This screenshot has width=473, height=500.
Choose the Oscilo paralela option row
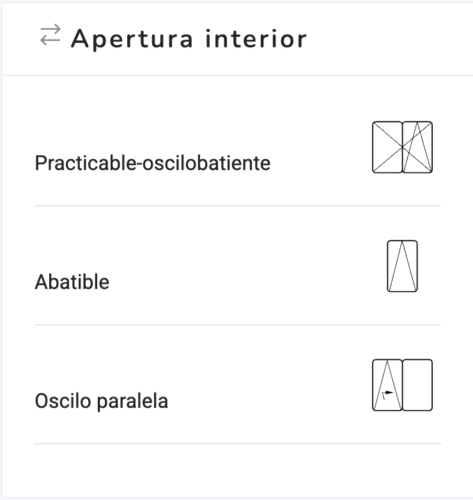[238, 385]
